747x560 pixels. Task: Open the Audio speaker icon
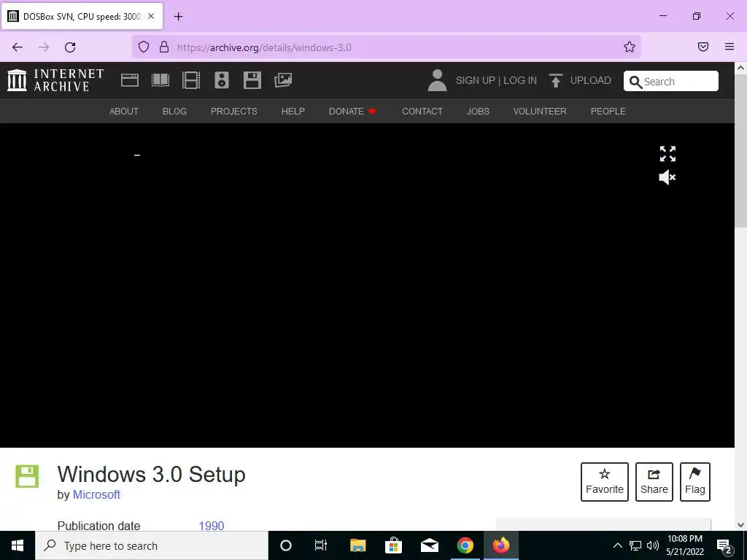pyautogui.click(x=222, y=80)
